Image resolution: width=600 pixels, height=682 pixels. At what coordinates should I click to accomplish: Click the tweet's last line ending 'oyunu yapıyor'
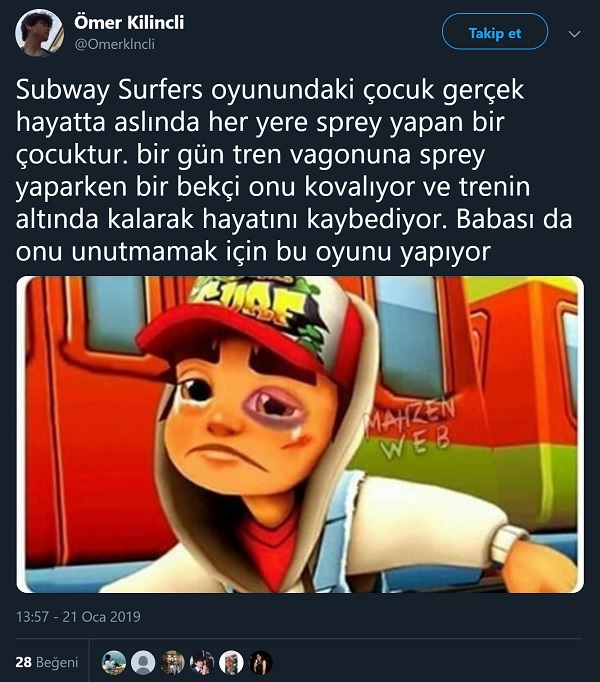pyautogui.click(x=253, y=252)
